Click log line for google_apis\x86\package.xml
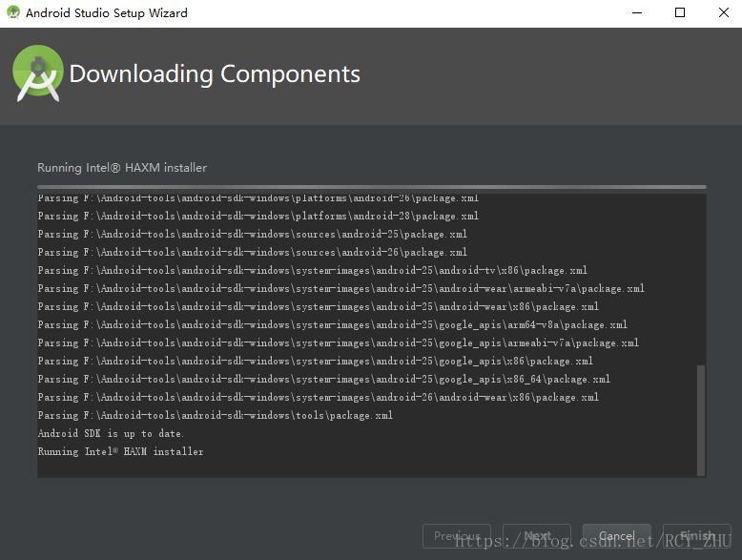Image resolution: width=742 pixels, height=560 pixels. point(315,361)
